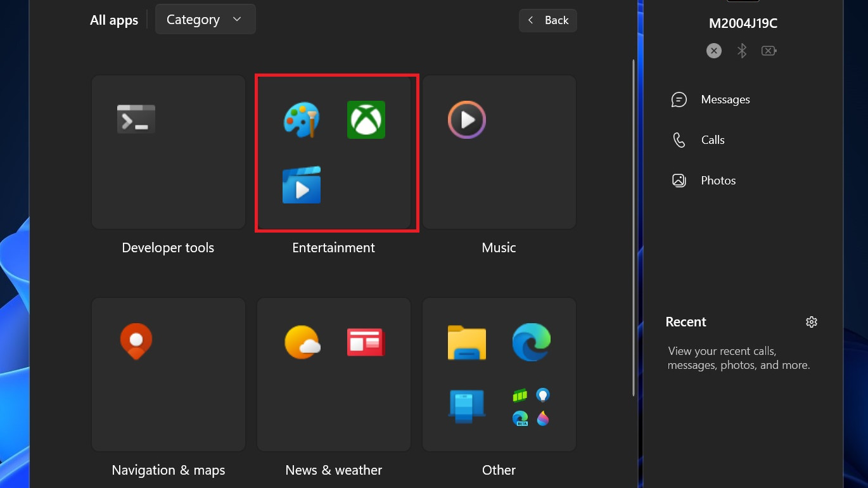Open the Messages section
868x488 pixels.
(725, 100)
